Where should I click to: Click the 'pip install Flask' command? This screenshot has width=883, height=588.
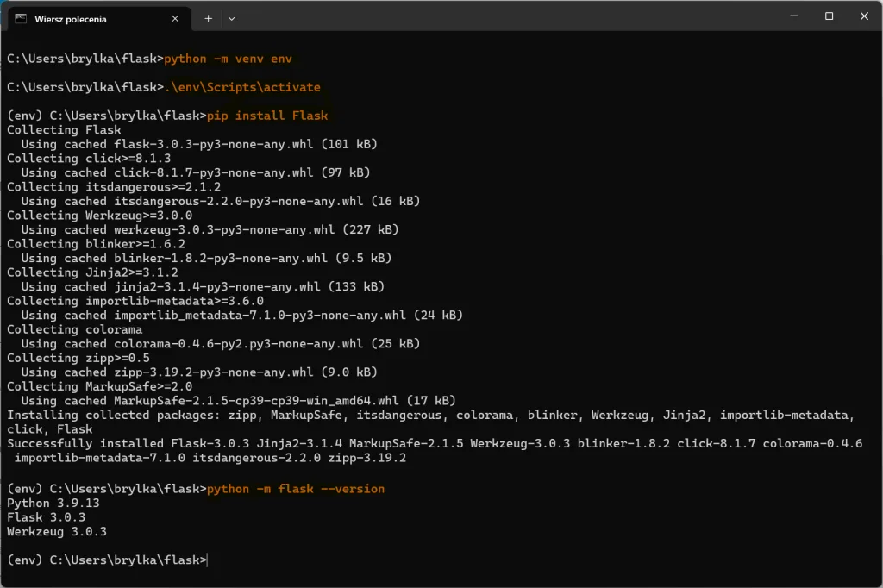tap(267, 116)
